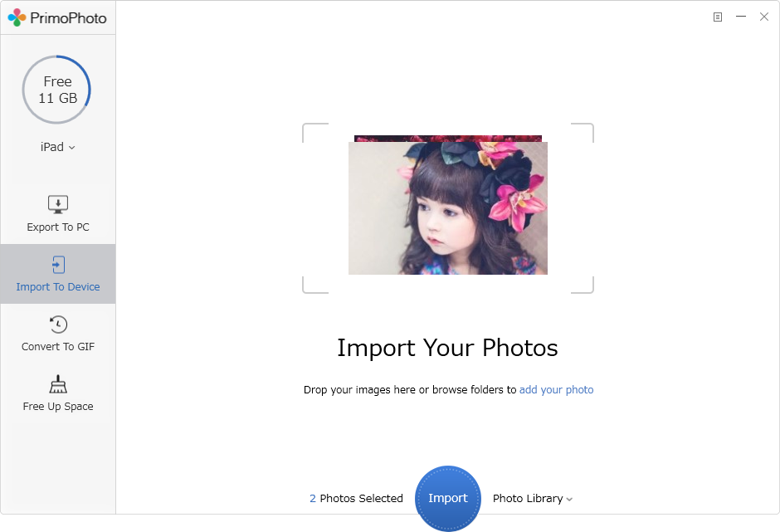Click the Import To Device phone icon
The image size is (780, 532).
point(58,265)
